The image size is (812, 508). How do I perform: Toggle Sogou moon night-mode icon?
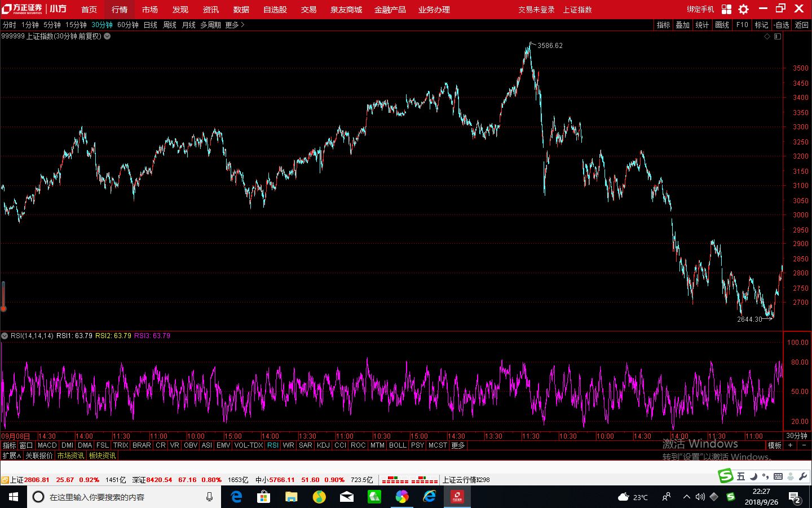754,477
